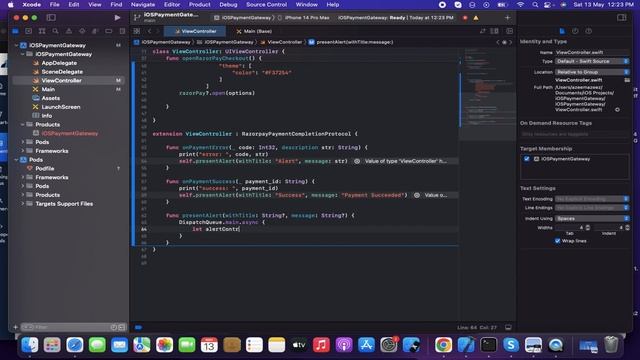
Task: Expand the Frameworks folder under iOSPaymentGateway
Action: pos(23,151)
